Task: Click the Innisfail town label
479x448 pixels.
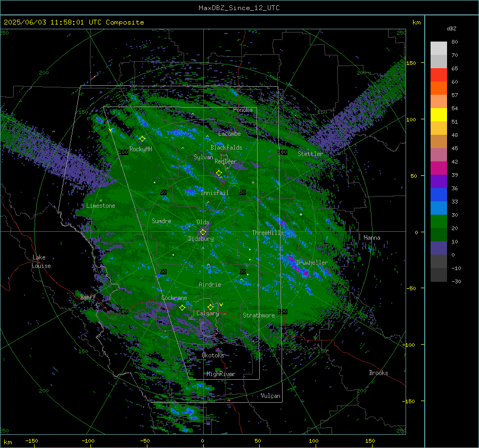Action: [214, 193]
